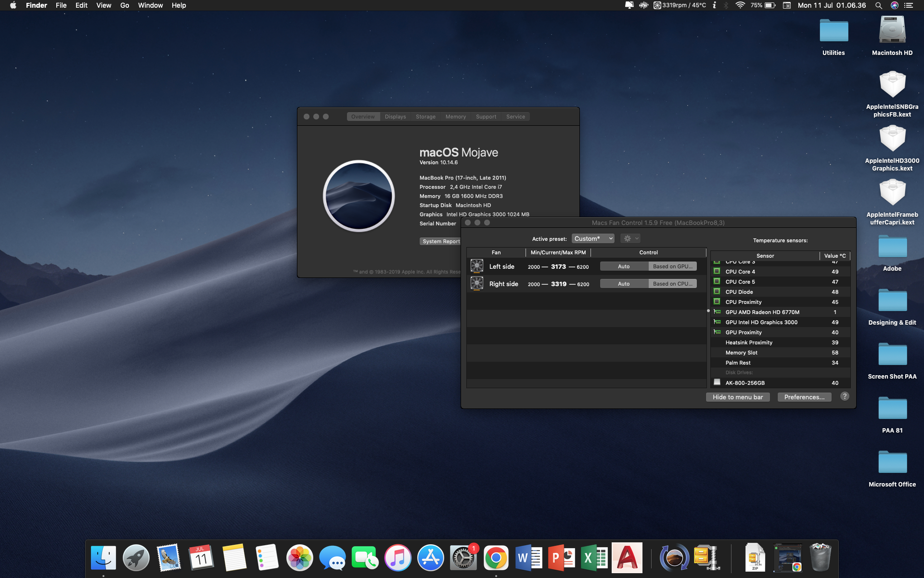Click the help question mark button
The height and width of the screenshot is (578, 924).
(845, 396)
